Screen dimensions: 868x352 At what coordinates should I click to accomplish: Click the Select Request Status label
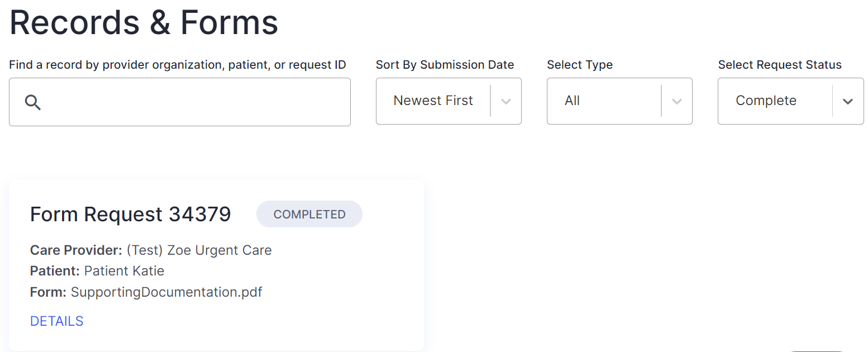click(780, 65)
